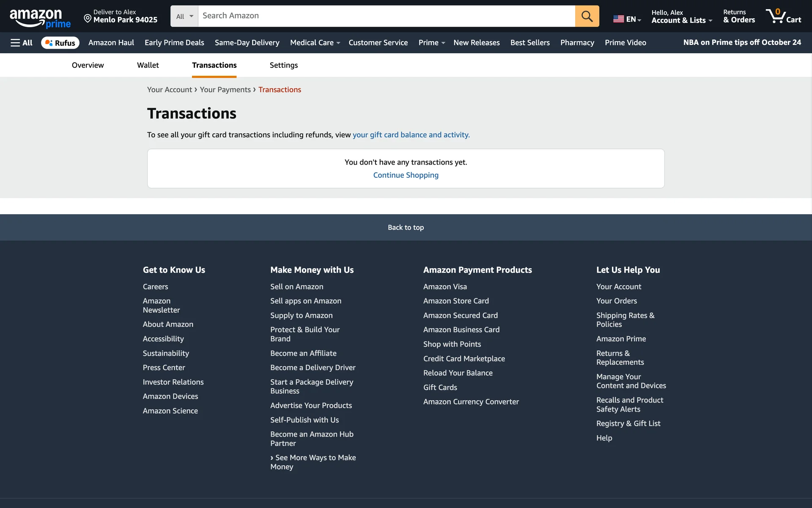The width and height of the screenshot is (812, 508).
Task: Click Your Payments breadcrumb link
Action: coord(225,90)
